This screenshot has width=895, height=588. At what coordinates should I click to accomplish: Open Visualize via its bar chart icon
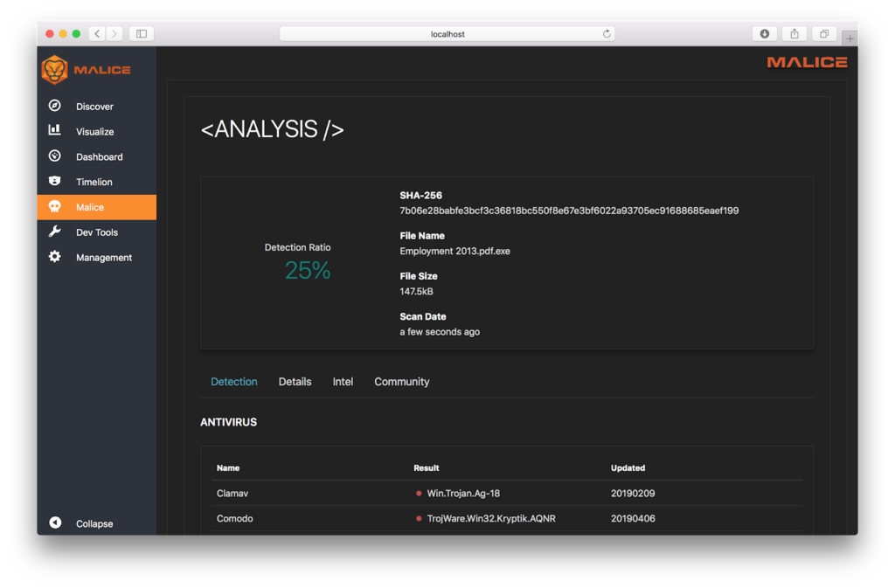(x=55, y=130)
